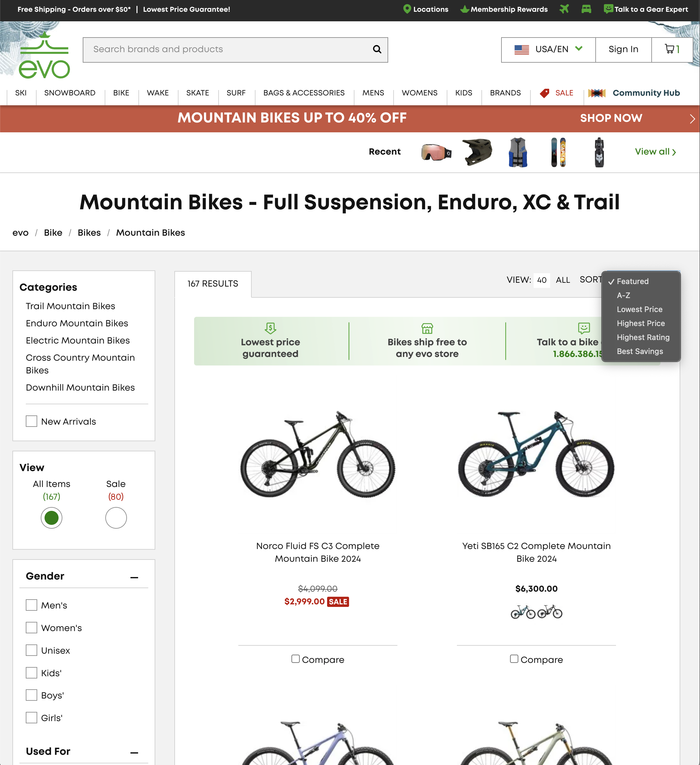
Task: Select Lowest Price in the sort menu
Action: [639, 309]
